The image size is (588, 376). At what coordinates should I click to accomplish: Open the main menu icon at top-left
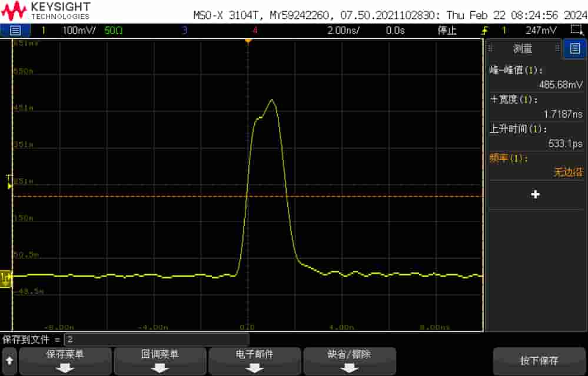[14, 30]
